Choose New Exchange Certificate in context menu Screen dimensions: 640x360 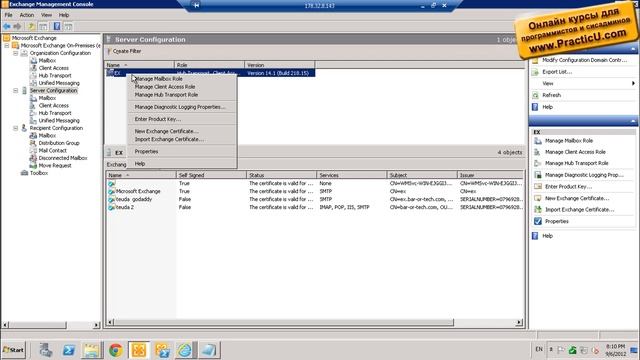point(167,131)
